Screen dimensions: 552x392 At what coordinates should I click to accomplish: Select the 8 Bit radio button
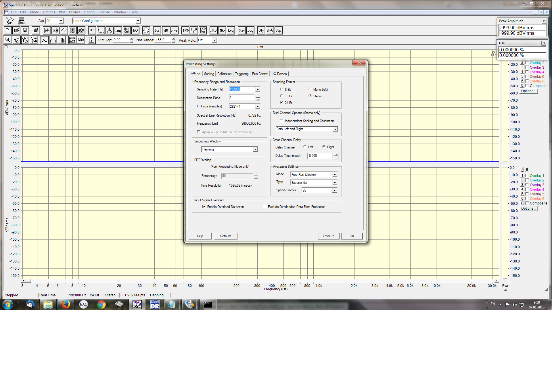point(281,89)
